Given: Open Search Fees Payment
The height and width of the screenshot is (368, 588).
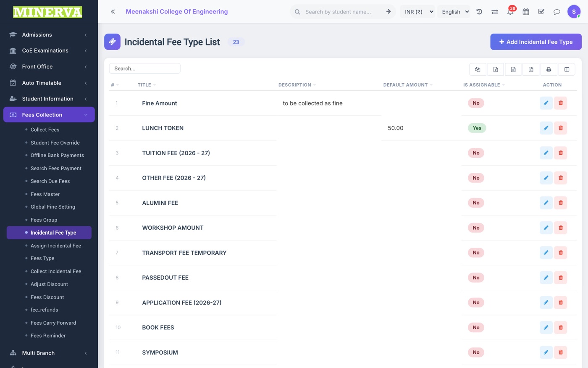Looking at the screenshot, I should [56, 168].
